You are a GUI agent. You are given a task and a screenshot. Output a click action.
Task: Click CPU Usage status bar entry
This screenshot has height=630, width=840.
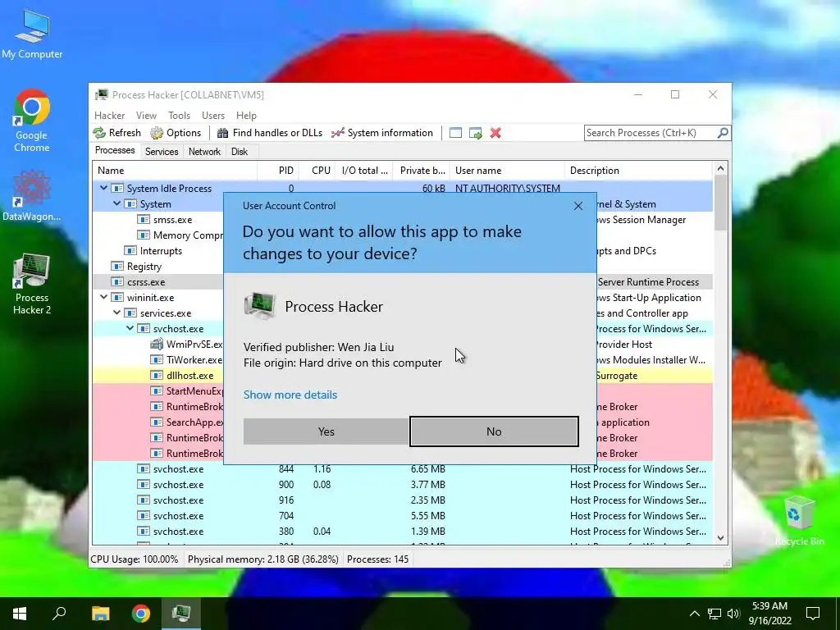click(135, 559)
